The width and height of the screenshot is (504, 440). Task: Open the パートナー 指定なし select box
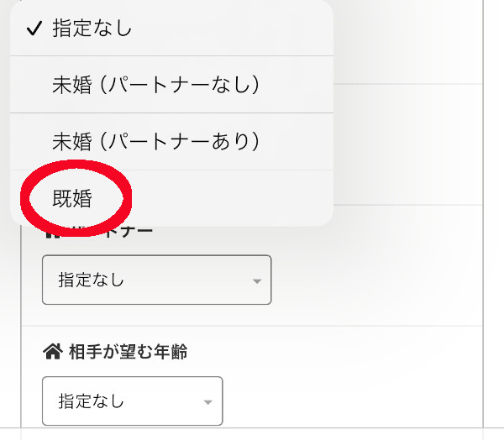tap(156, 280)
